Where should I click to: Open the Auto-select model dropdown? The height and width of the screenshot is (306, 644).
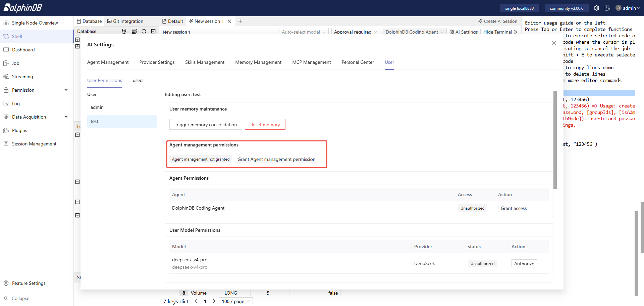pyautogui.click(x=304, y=32)
